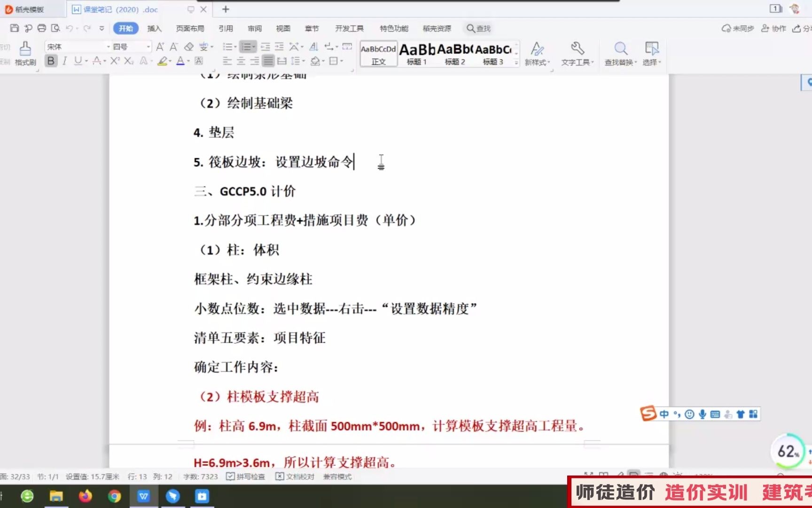
Task: Toggle document proofreading (文档校对) in status bar
Action: pos(295,476)
